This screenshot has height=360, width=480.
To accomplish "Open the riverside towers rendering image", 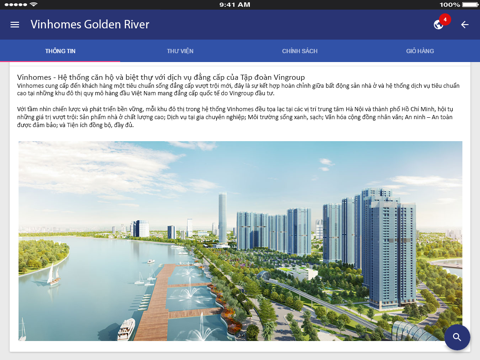I will tap(240, 241).
